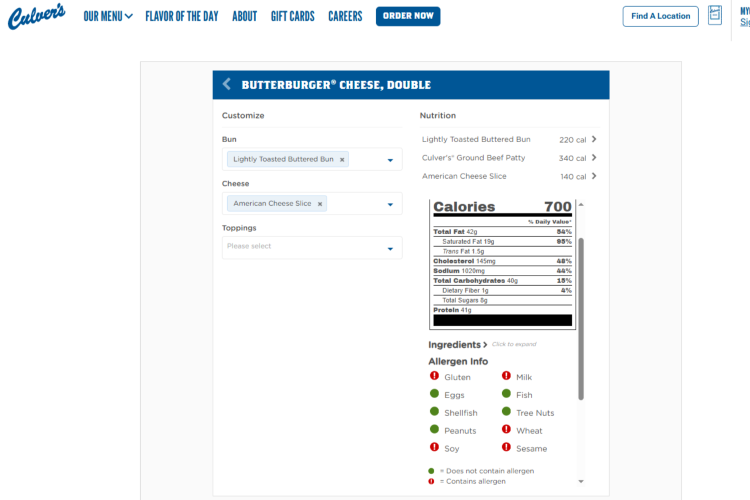The height and width of the screenshot is (500, 750).
Task: Expand Lightly Toasted Buttered Bun nutrition chevron
Action: click(x=594, y=139)
